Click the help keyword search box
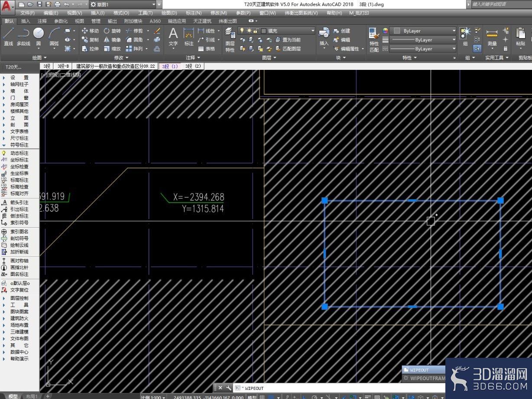Image resolution: width=532 pixels, height=399 pixels. click(501, 4)
